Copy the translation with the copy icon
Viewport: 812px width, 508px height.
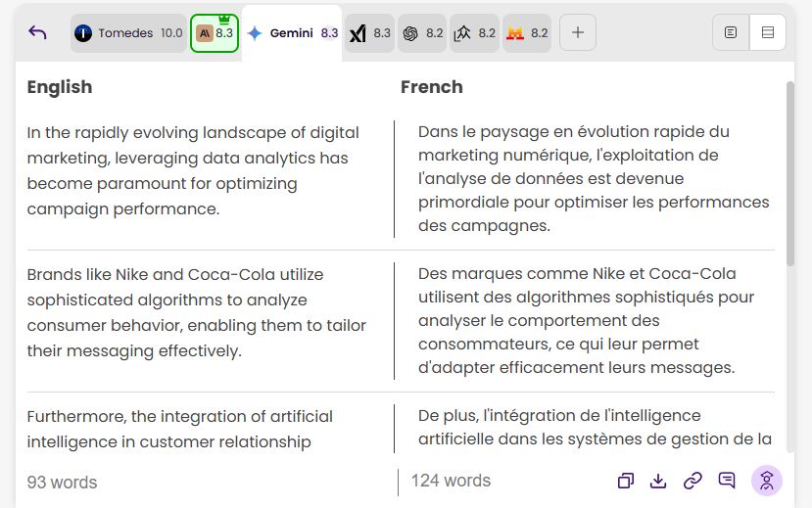(625, 480)
